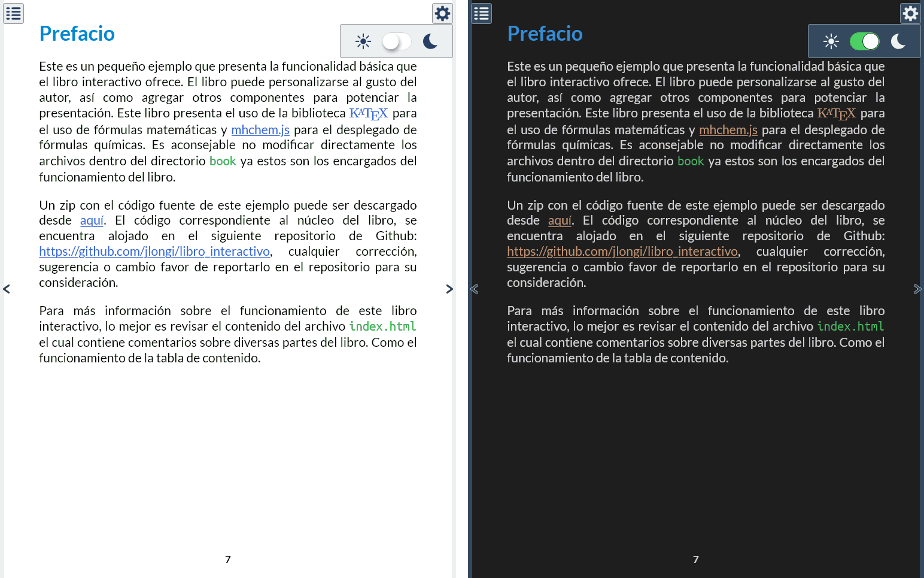Click page number 7 in dark page
The image size is (924, 578).
[696, 559]
